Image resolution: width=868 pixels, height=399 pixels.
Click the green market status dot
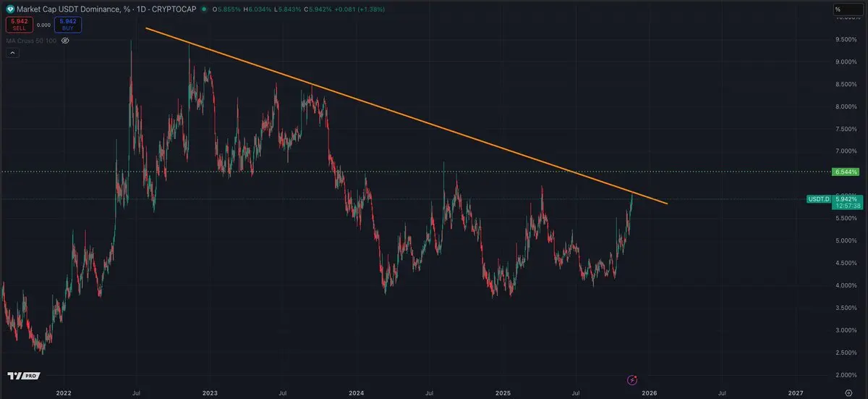(x=203, y=9)
